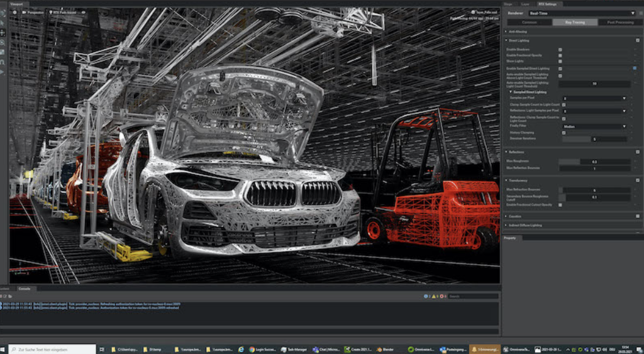Click the Windows taskbar search box
The width and height of the screenshot is (644, 354).
click(52, 350)
